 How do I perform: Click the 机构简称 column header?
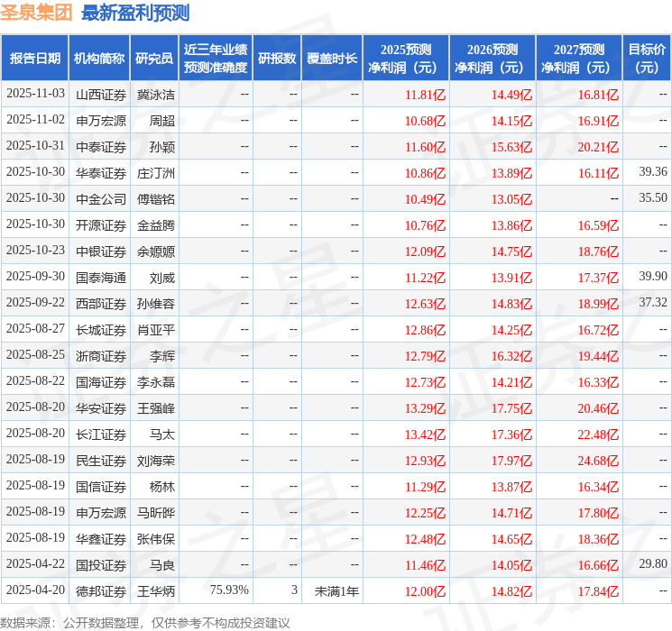[x=99, y=59]
